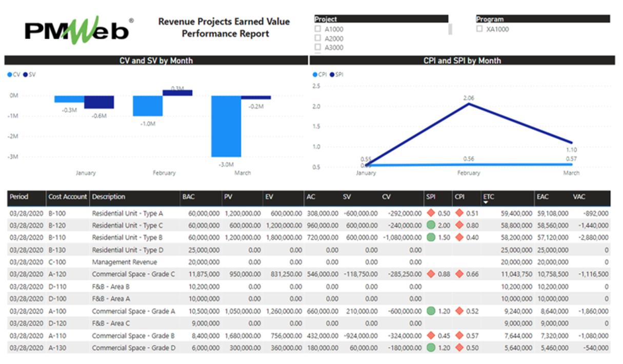The width and height of the screenshot is (623, 364).
Task: Check the A1000 project checkbox
Action: (318, 29)
